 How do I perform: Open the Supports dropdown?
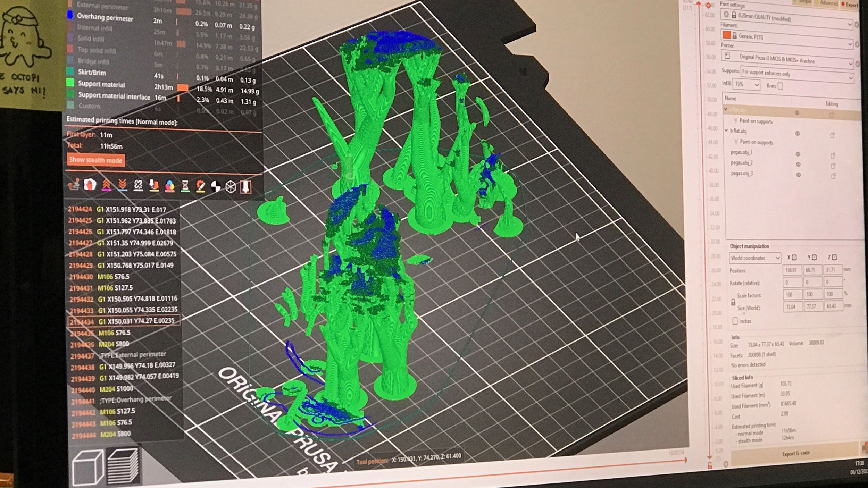point(797,74)
